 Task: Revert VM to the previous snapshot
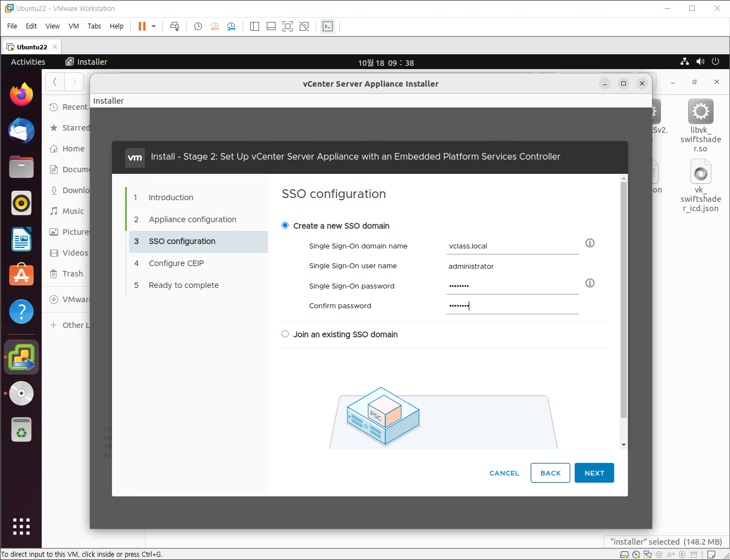[215, 26]
